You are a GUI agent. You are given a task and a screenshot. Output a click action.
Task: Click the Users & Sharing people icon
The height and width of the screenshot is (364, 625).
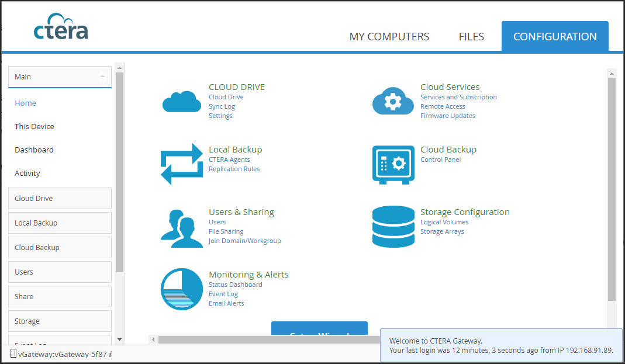point(182,228)
